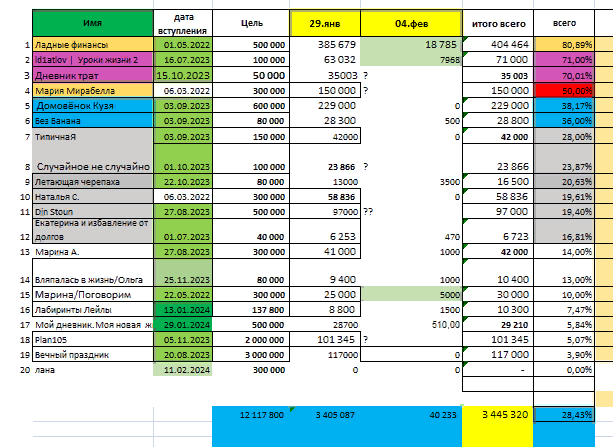
Task: Select the total cell '404 464'
Action: point(498,45)
